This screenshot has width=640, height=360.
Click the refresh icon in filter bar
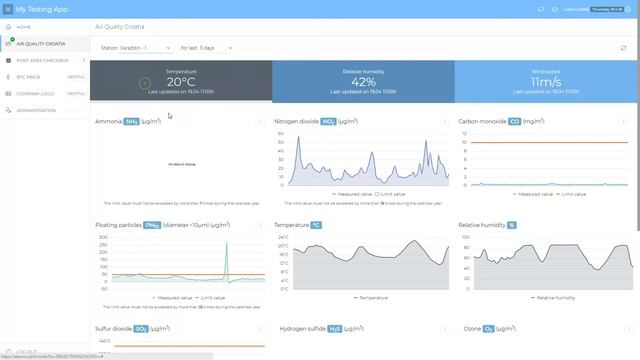624,48
